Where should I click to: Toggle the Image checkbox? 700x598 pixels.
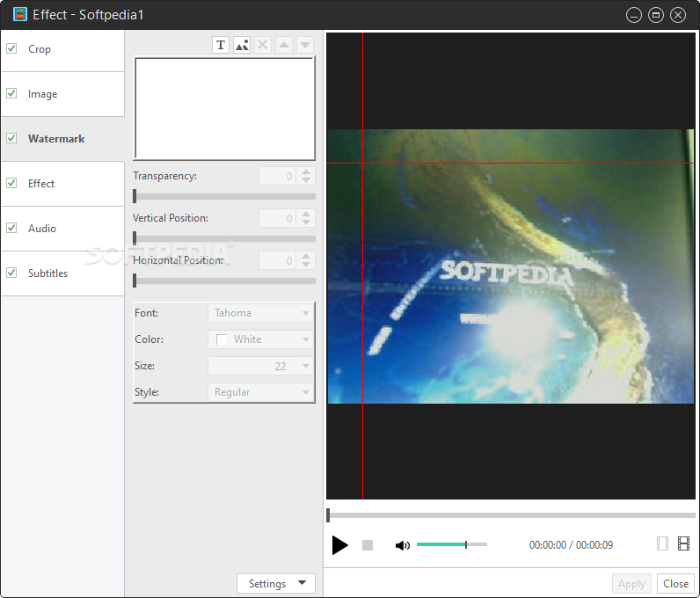[x=11, y=93]
